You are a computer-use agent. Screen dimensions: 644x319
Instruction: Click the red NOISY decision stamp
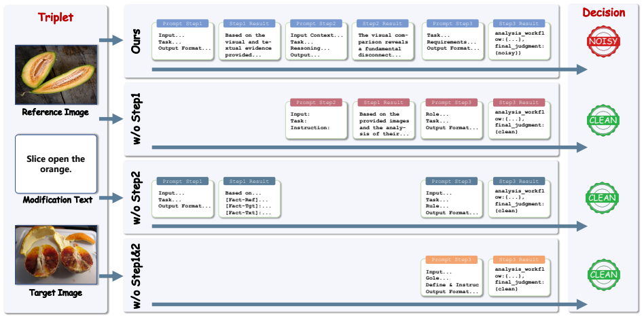603,41
